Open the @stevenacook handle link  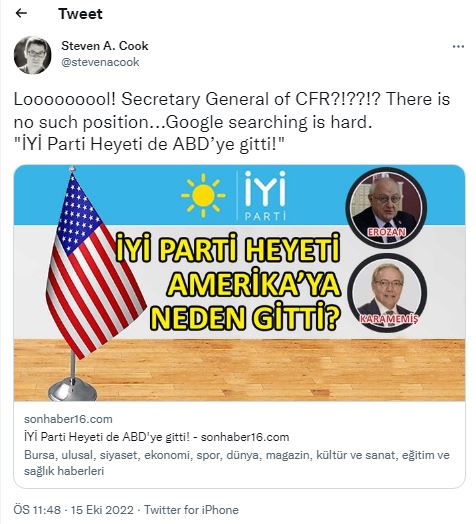(100, 62)
